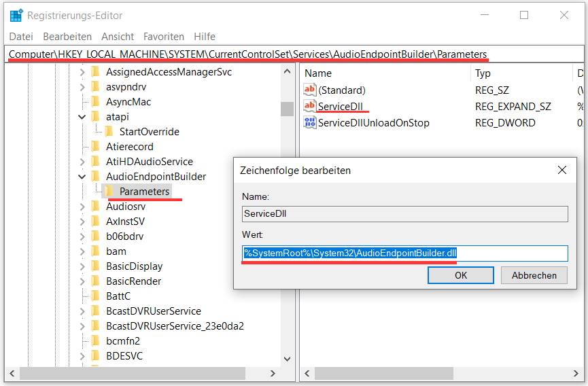Viewport: 588px width, 386px height.
Task: Open the Favoriten menu
Action: (x=164, y=37)
